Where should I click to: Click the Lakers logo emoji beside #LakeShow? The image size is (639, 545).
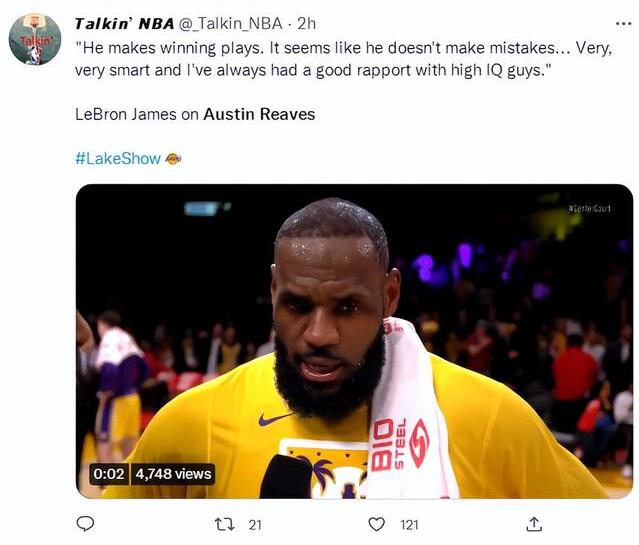click(x=173, y=158)
